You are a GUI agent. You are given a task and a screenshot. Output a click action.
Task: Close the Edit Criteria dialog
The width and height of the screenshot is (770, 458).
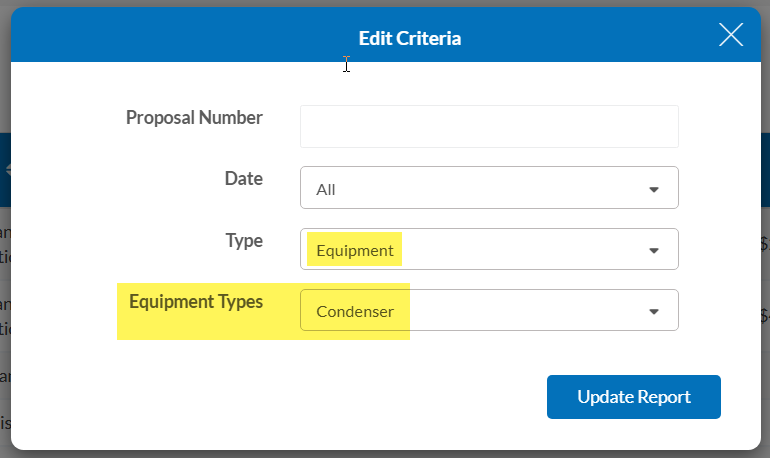731,35
